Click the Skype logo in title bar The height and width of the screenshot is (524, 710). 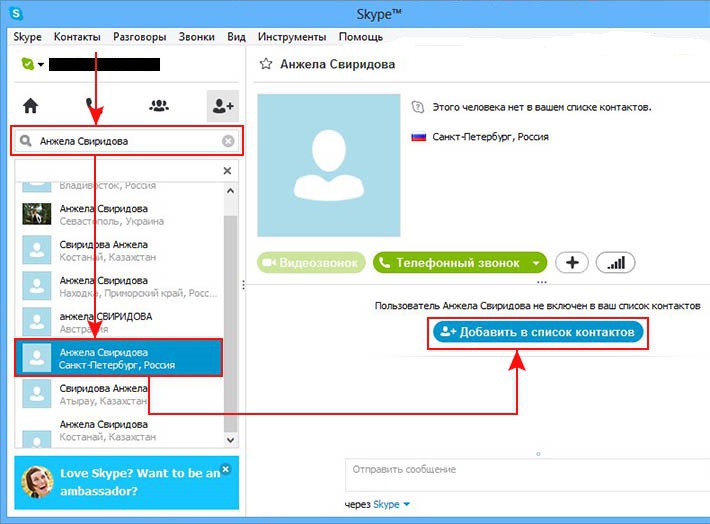pos(16,14)
